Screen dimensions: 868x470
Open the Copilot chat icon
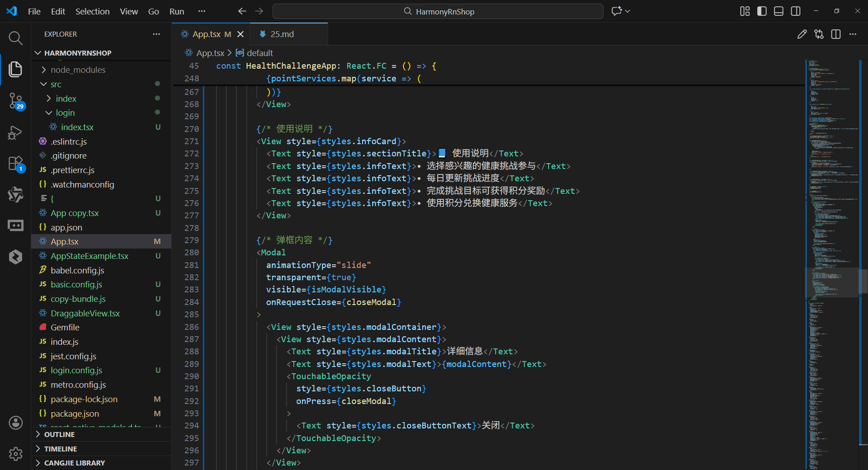coord(617,11)
